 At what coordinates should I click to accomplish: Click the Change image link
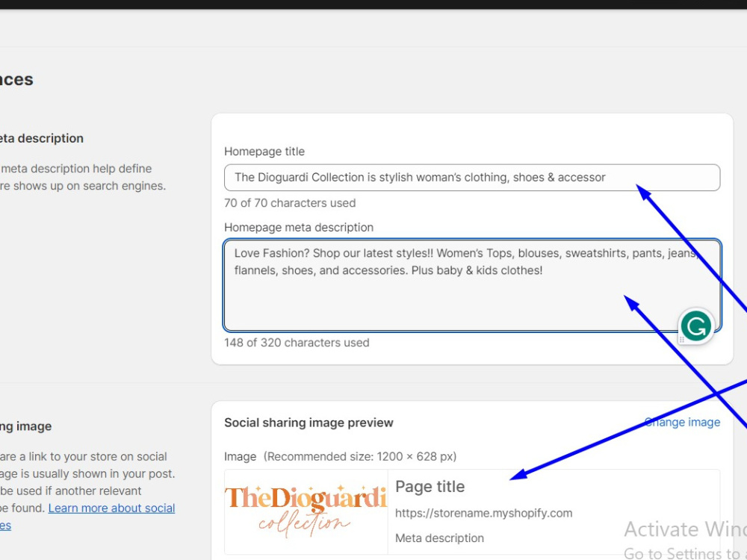pos(682,423)
